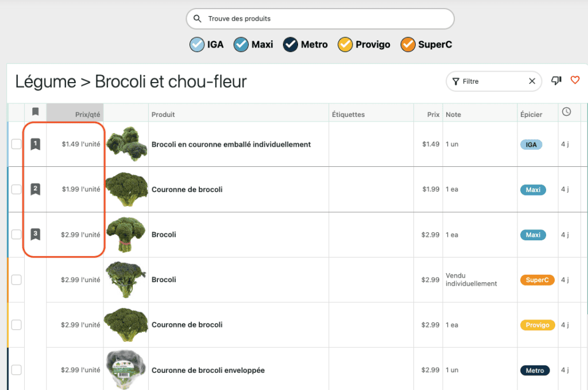Clear the filter with the X icon
The width and height of the screenshot is (588, 390).
coord(532,81)
